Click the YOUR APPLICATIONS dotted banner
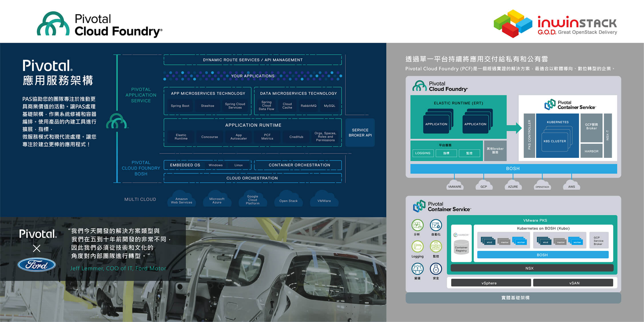 [x=253, y=76]
